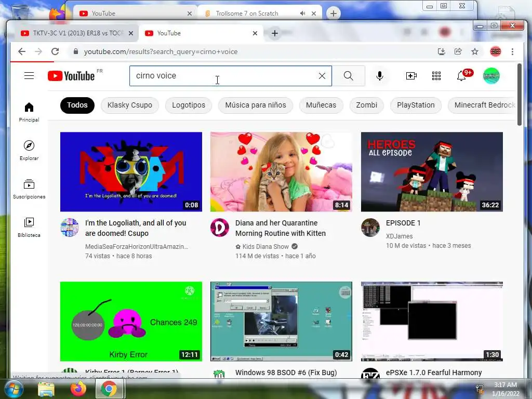Start voice search with the microphone
The width and height of the screenshot is (532, 399).
click(x=380, y=76)
